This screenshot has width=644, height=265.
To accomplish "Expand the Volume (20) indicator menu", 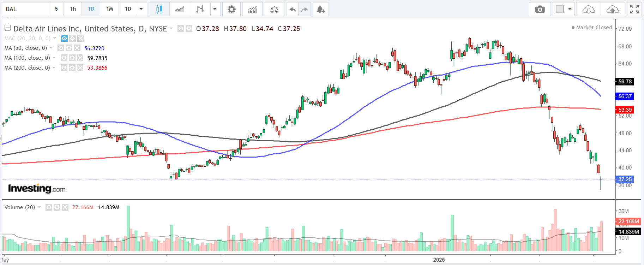I will (x=39, y=207).
